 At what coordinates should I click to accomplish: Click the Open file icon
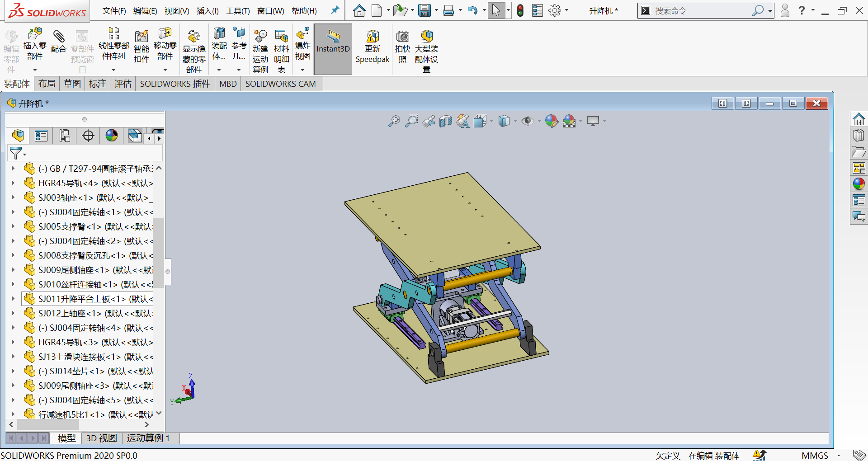(400, 10)
